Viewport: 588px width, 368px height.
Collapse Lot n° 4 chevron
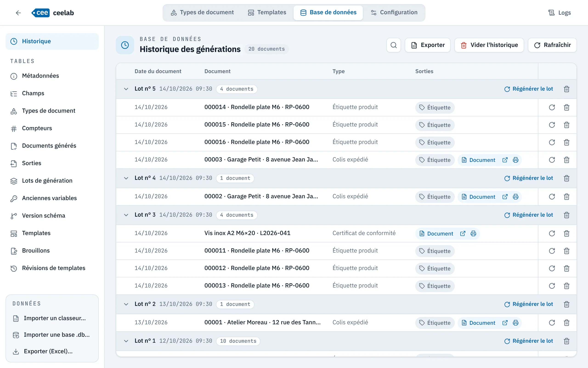tap(126, 178)
